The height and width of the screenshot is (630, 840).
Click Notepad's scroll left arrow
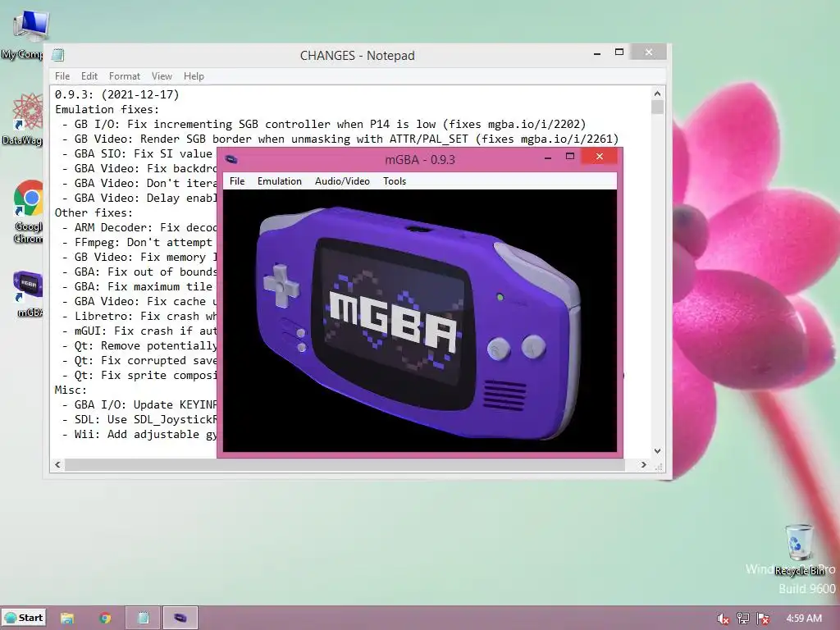point(58,465)
